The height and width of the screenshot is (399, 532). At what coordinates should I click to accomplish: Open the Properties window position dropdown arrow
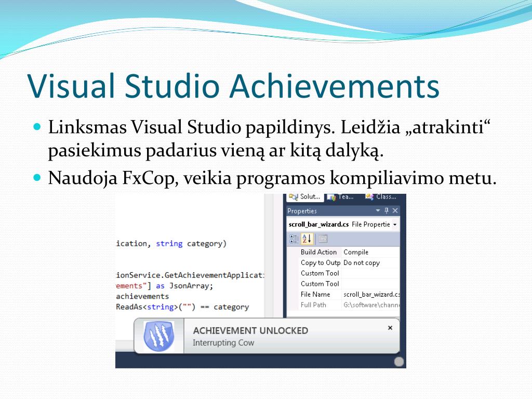tap(378, 211)
